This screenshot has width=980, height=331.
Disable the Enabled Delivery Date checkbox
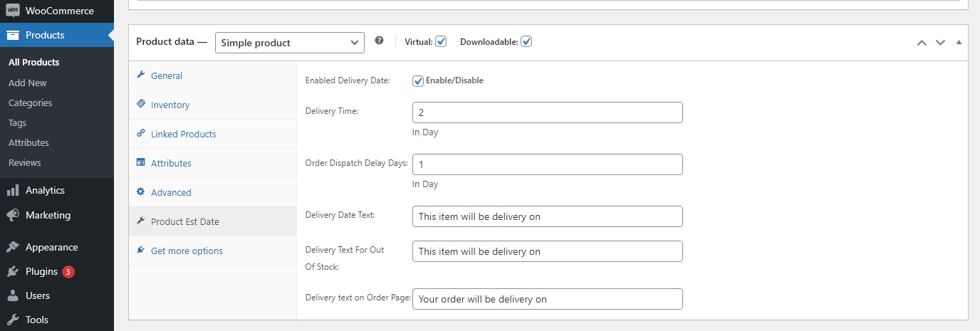[x=418, y=80]
